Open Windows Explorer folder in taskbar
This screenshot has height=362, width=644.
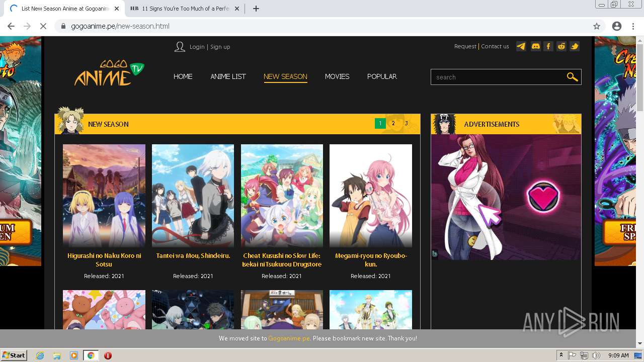(57, 355)
